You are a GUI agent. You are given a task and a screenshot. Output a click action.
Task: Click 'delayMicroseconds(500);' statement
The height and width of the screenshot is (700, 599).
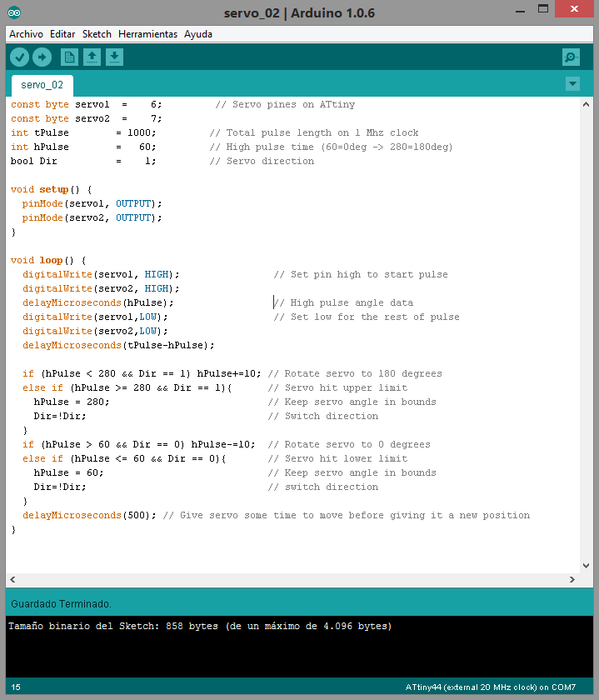pos(89,516)
